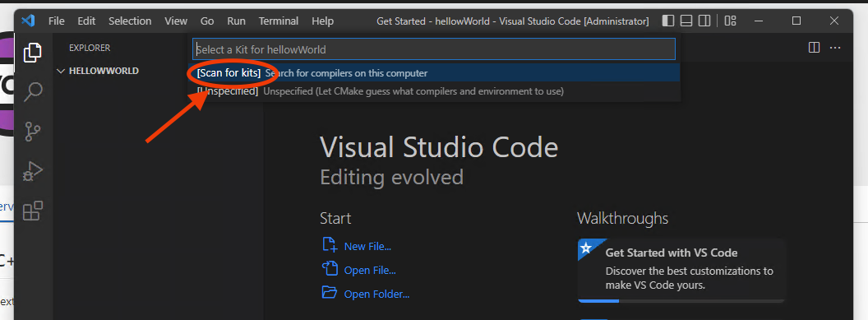This screenshot has height=320, width=868.
Task: Choose the Scan for kits option
Action: [x=434, y=73]
